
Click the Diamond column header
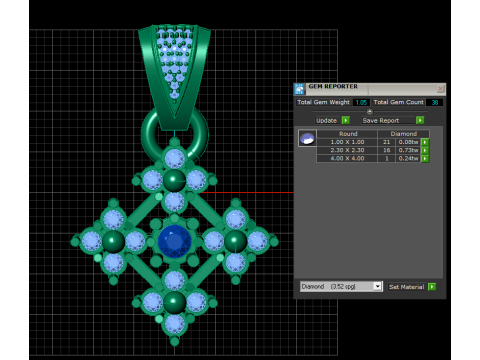tap(403, 134)
